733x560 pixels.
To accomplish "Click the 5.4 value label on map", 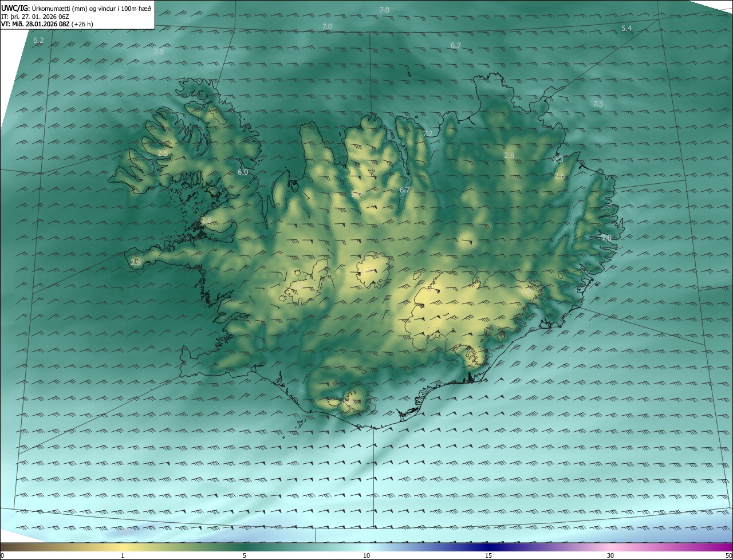I will pos(626,28).
